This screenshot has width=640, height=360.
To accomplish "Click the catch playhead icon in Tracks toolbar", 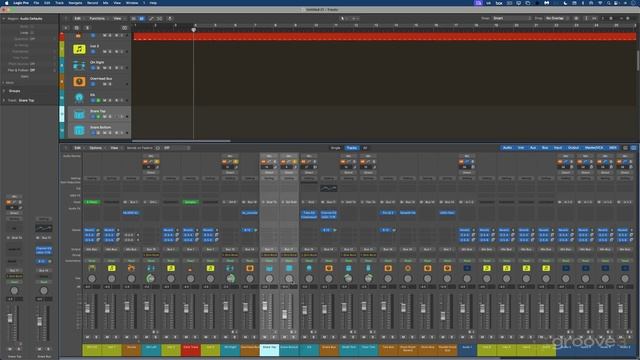I will pos(170,18).
